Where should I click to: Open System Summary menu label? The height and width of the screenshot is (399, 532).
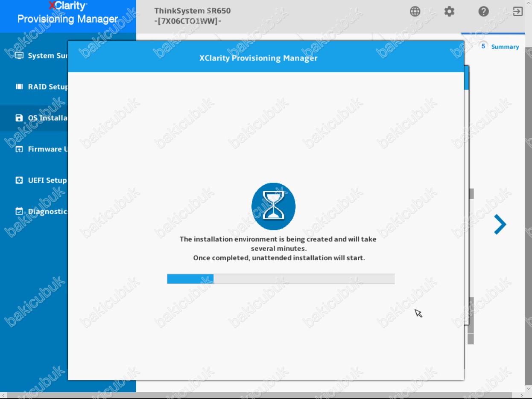coord(47,55)
